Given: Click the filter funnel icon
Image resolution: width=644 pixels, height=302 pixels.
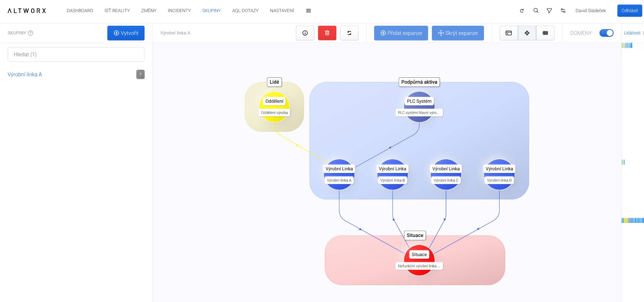Looking at the screenshot, I should tap(549, 11).
